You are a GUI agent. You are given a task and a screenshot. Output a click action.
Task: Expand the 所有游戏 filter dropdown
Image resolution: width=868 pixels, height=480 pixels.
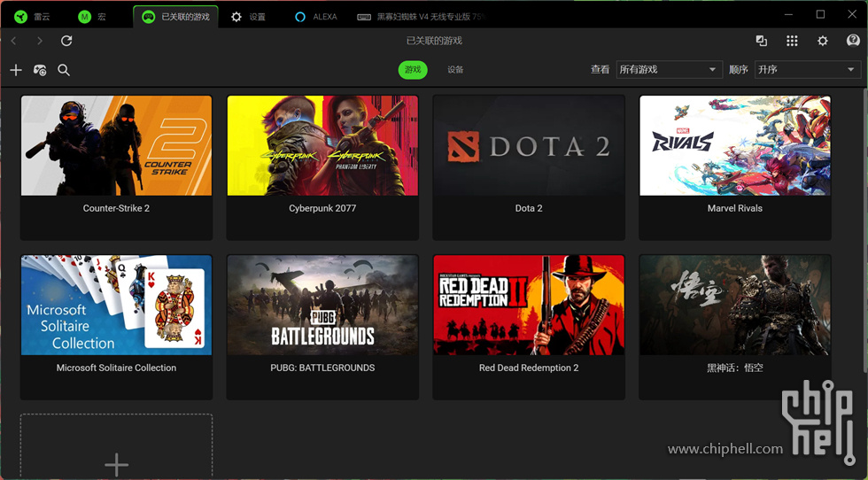(670, 70)
